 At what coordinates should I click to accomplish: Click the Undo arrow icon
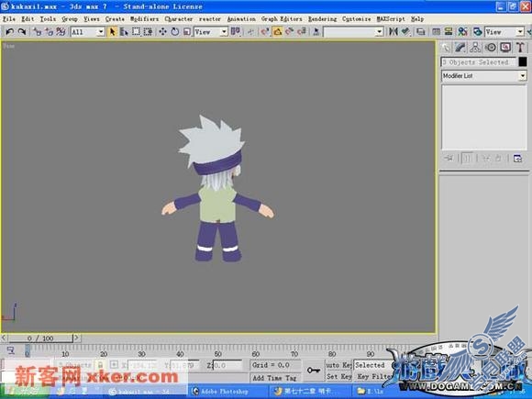pos(10,31)
